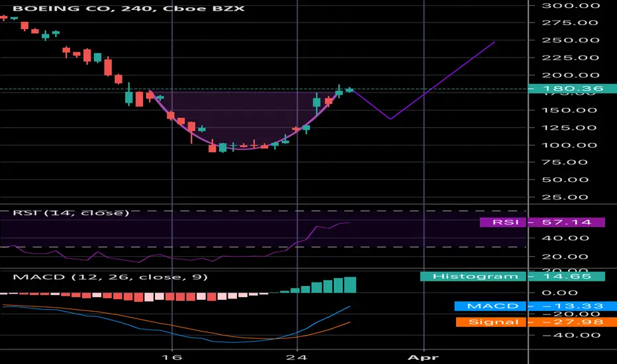Viewport: 617px width, 364px height.
Task: Click the 275.00 price axis label
Action: (570, 23)
